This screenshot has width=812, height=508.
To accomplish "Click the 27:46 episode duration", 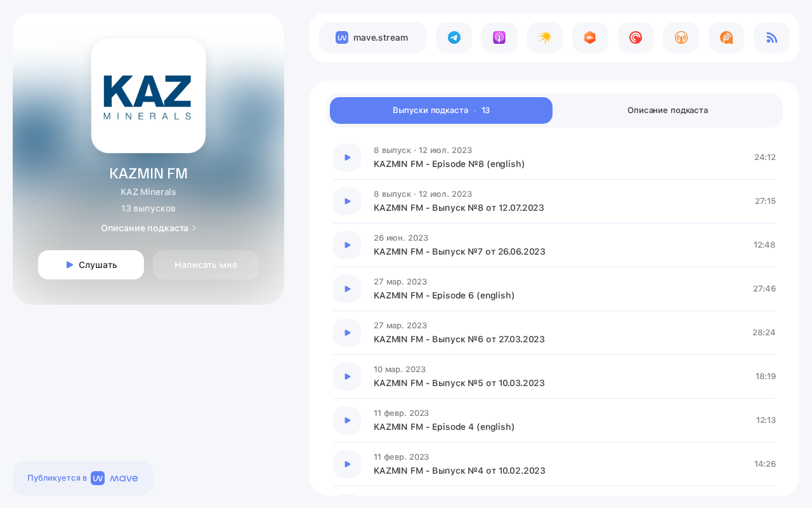I will coord(764,289).
